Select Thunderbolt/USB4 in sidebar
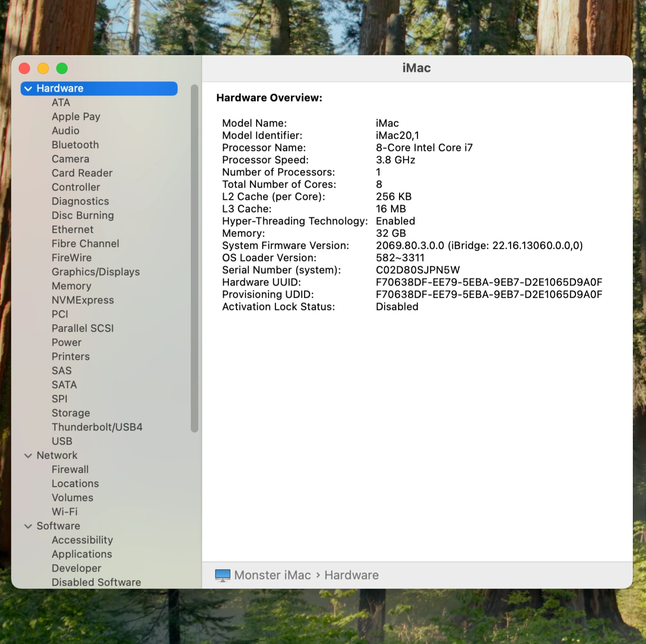The width and height of the screenshot is (646, 644). pos(97,427)
